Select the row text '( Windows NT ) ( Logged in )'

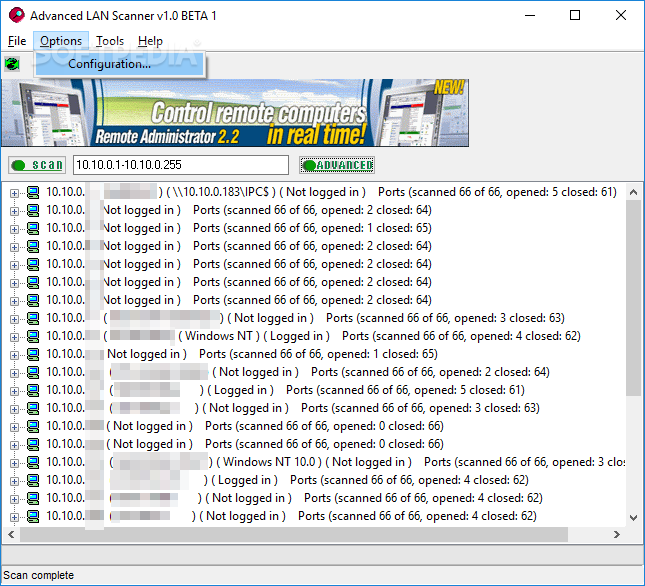pos(253,336)
